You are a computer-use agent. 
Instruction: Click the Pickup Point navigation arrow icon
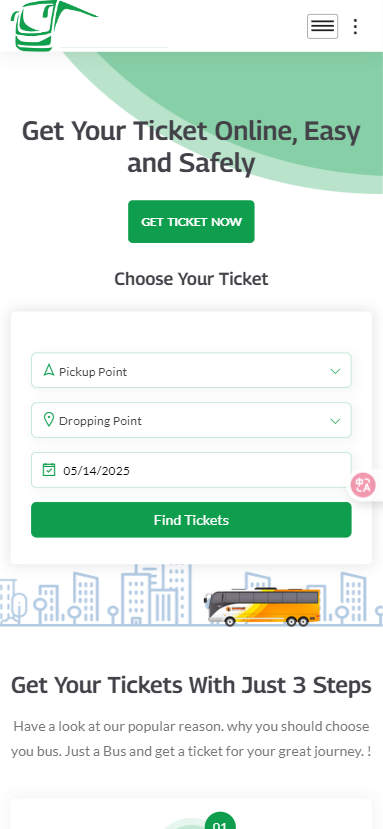(x=49, y=370)
